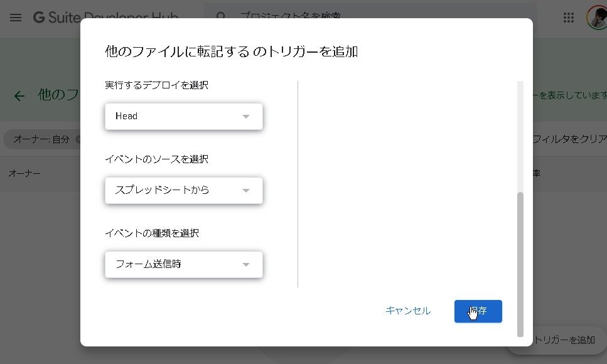
Task: Click the G Suite Developer Hub logo
Action: point(105,18)
